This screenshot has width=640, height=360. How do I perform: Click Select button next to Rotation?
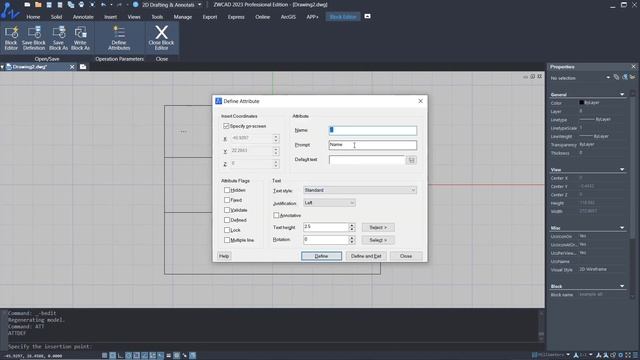pos(378,240)
